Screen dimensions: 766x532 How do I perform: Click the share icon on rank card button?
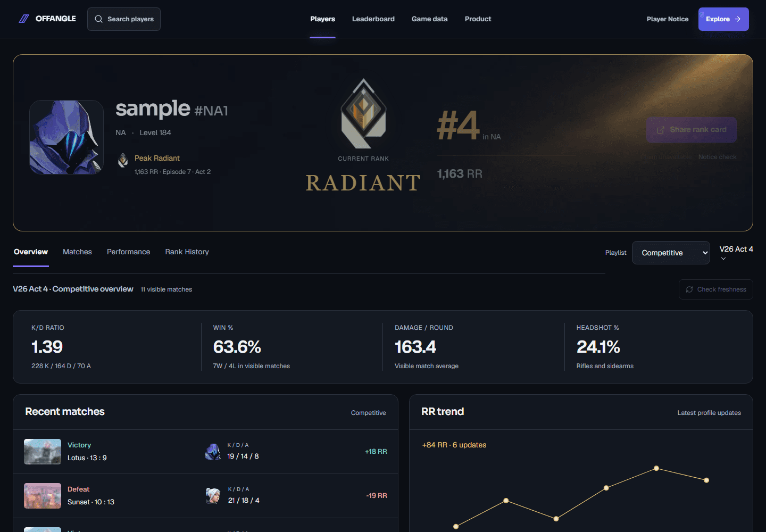[x=661, y=130]
